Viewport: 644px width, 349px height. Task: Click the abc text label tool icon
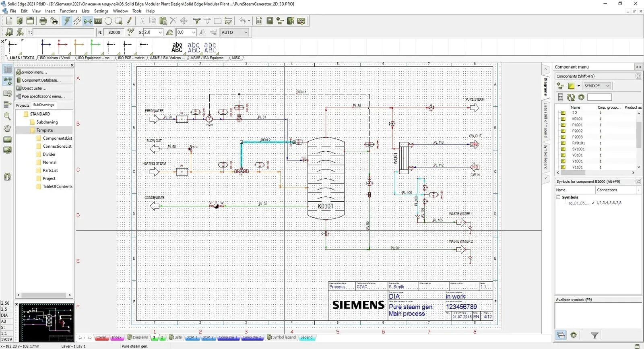[x=98, y=21]
